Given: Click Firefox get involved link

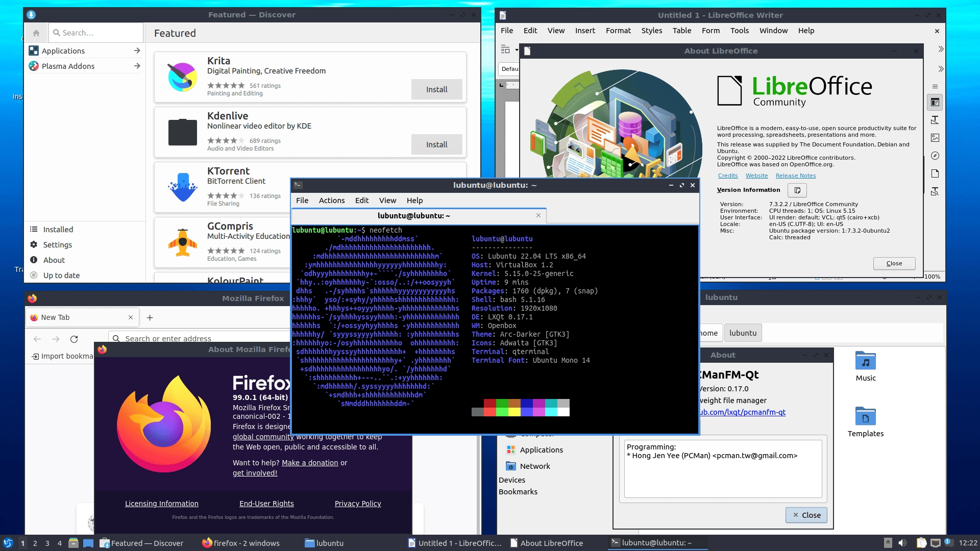Looking at the screenshot, I should click(x=255, y=473).
